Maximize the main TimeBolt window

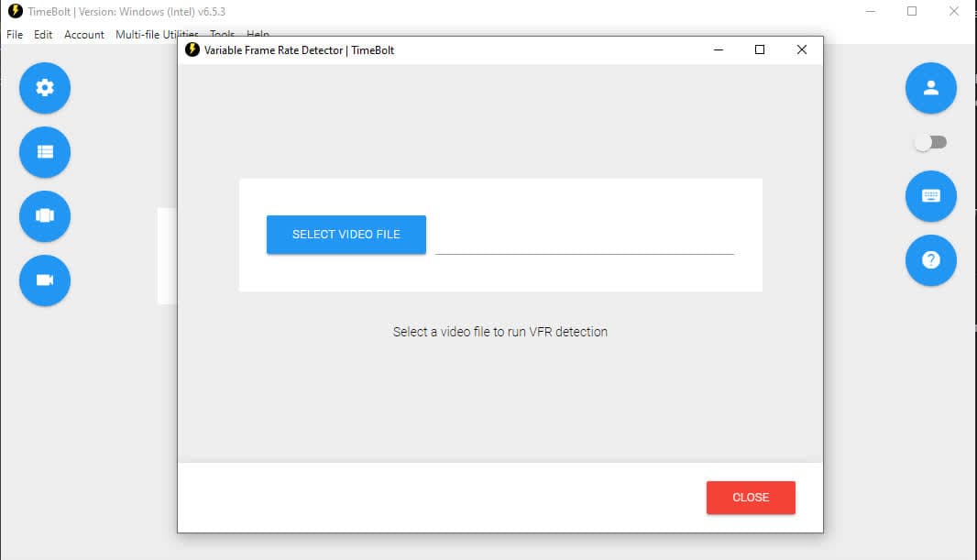point(912,12)
